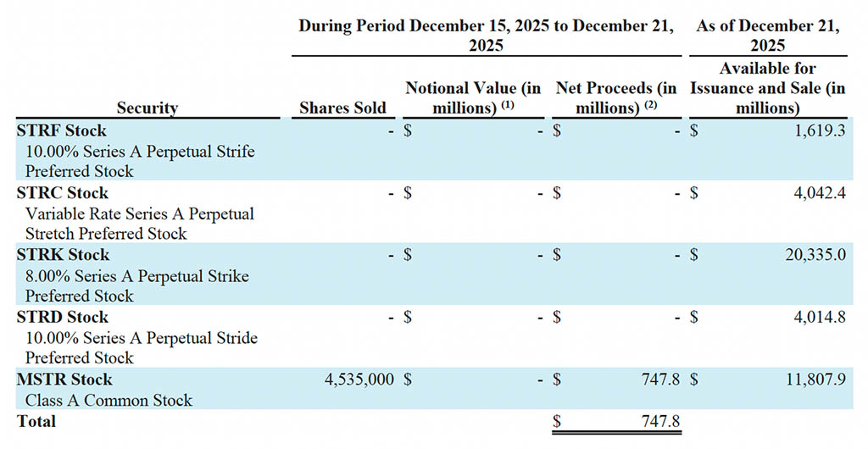This screenshot has height=449, width=868.
Task: Click the Net Proceeds column header
Action: click(616, 97)
